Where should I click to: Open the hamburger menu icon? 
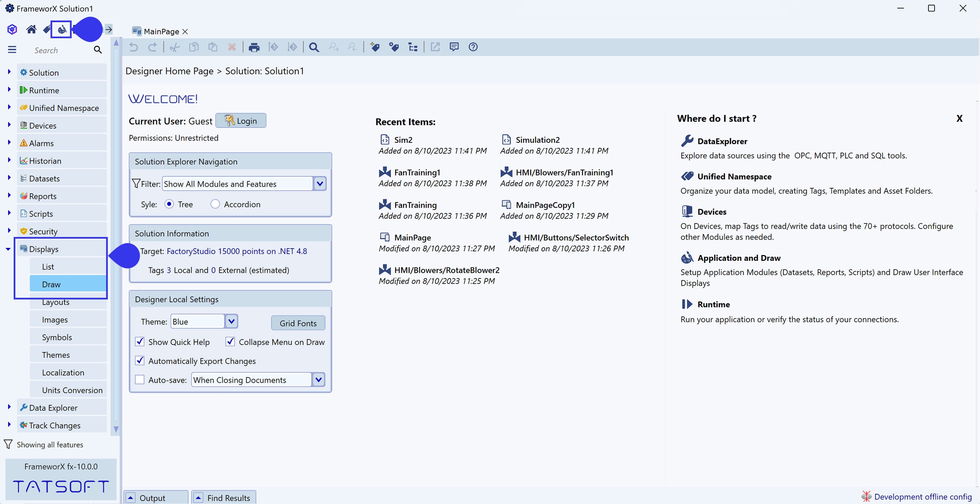12,50
